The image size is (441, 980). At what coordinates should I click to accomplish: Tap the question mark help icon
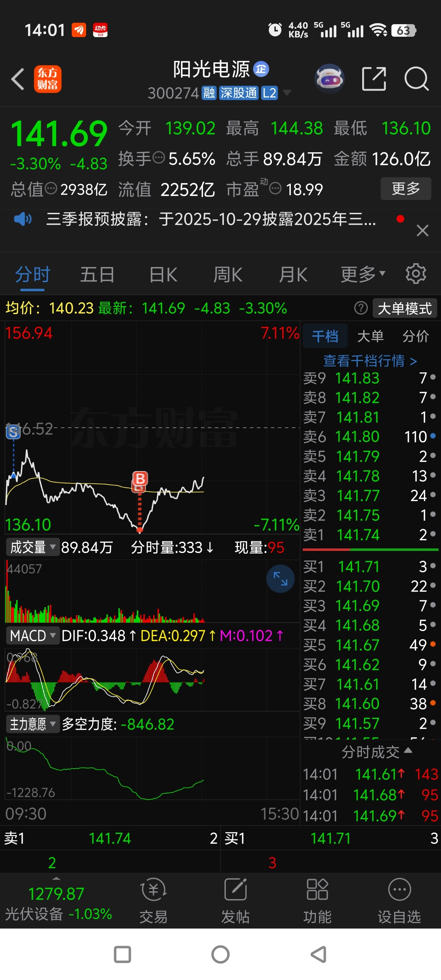[361, 308]
